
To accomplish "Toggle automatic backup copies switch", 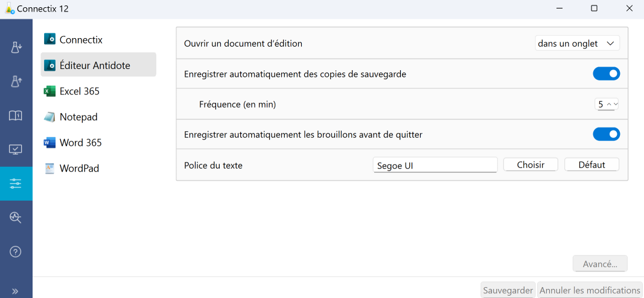I will [606, 74].
